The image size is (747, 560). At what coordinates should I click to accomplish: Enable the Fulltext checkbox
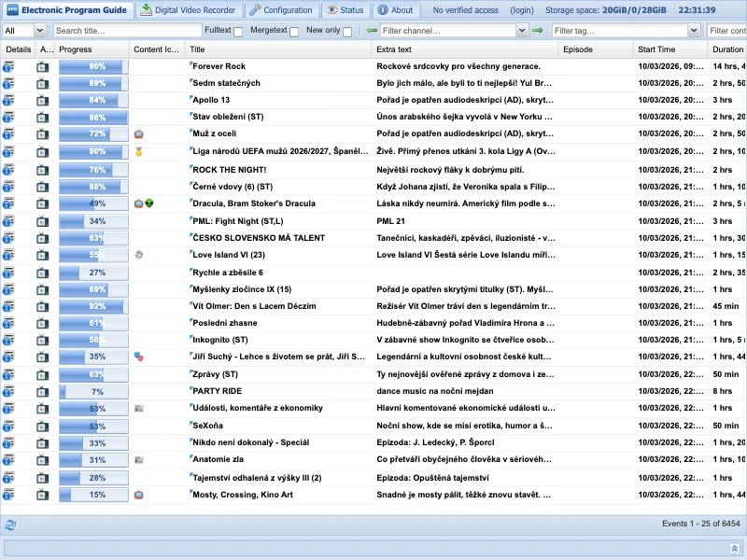238,32
